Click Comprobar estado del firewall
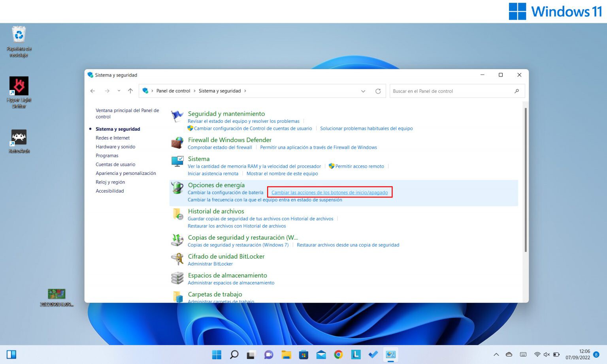Image resolution: width=607 pixels, height=364 pixels. (220, 147)
